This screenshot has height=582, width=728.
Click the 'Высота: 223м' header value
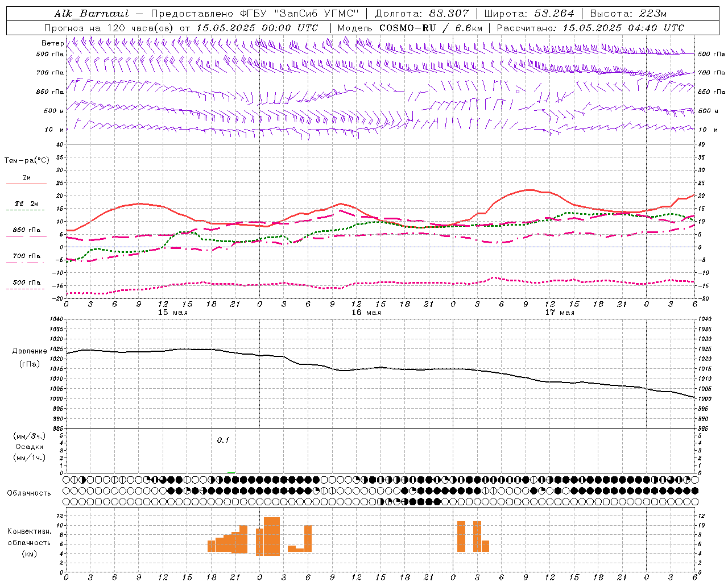coord(628,14)
